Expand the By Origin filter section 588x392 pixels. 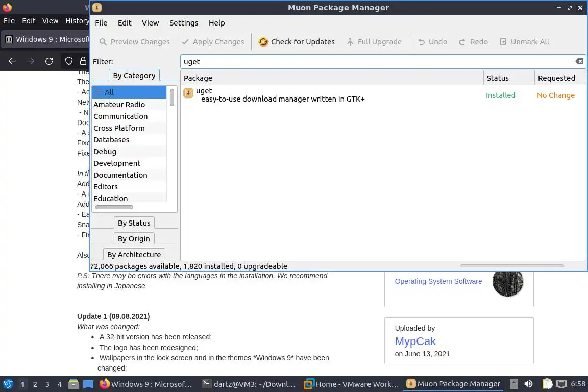coord(134,238)
